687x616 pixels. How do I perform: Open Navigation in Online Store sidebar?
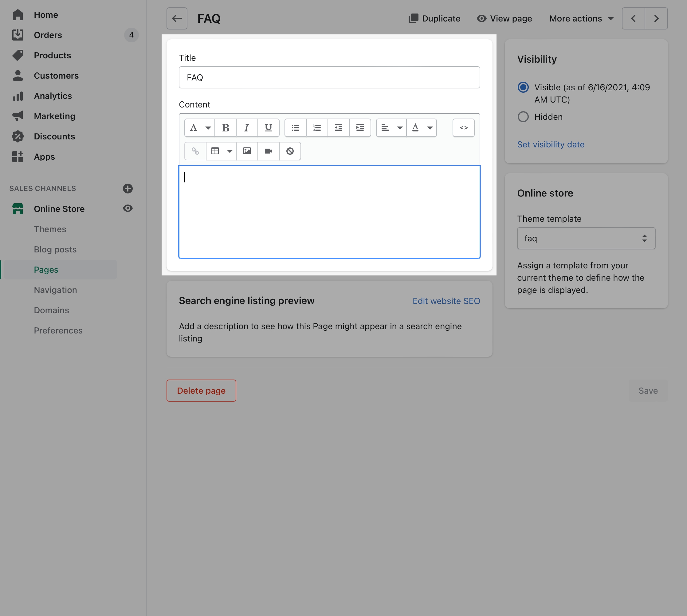pyautogui.click(x=55, y=290)
